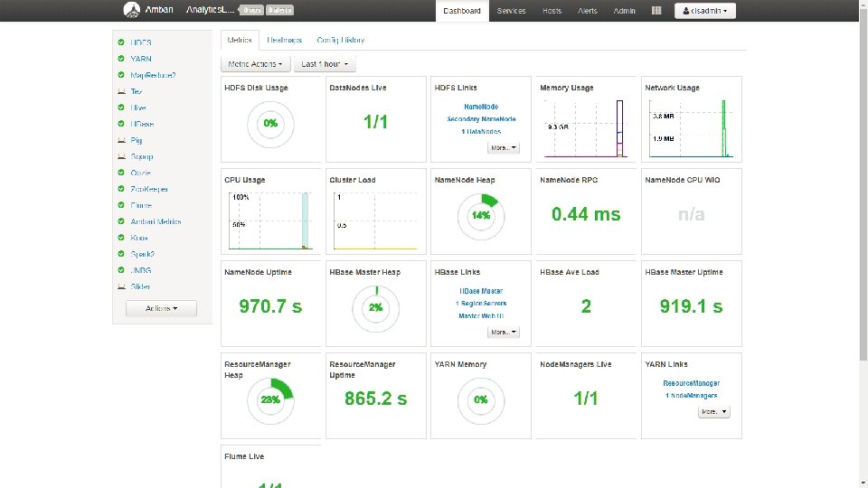Click the Ambari logo icon
This screenshot has height=488, width=868.
132,10
